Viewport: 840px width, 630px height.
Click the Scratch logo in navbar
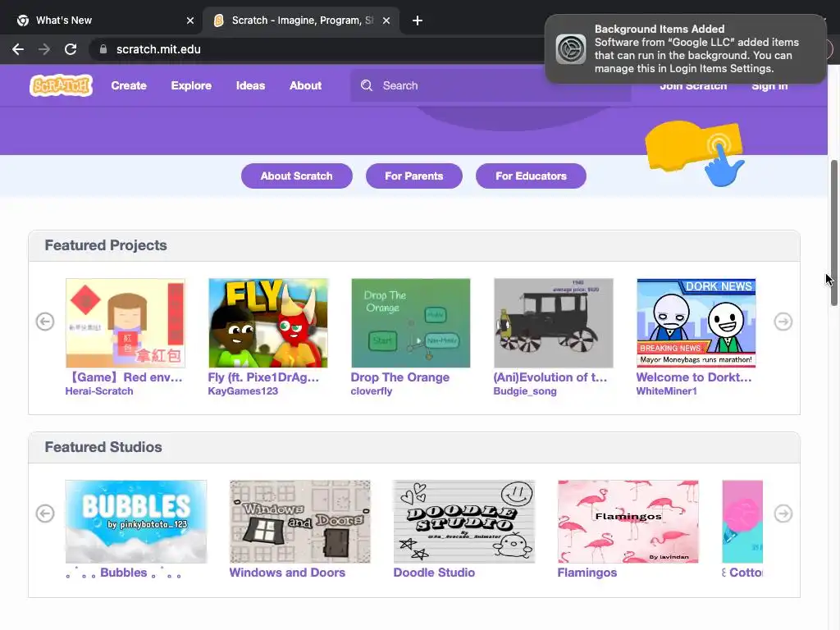(x=61, y=85)
